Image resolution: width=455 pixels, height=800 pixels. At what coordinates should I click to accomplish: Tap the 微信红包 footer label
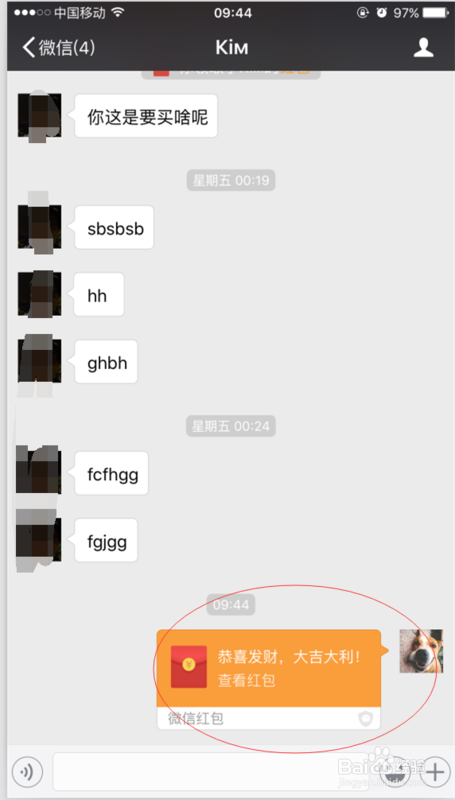196,718
